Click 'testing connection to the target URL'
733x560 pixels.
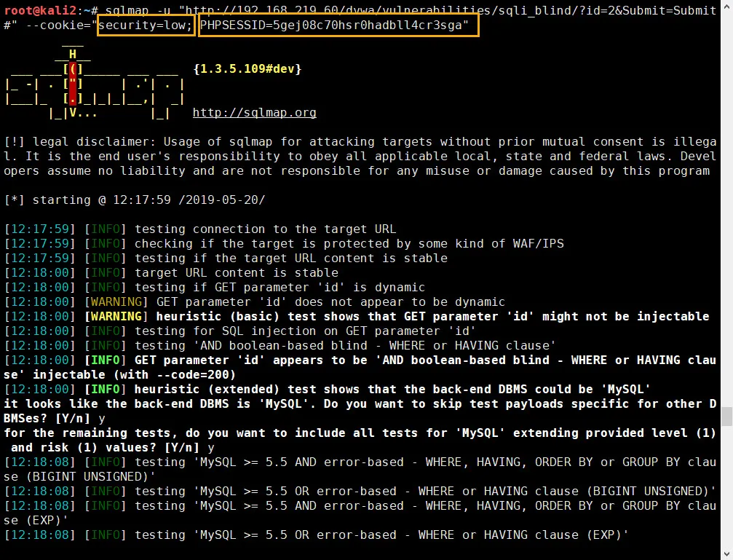click(x=265, y=229)
